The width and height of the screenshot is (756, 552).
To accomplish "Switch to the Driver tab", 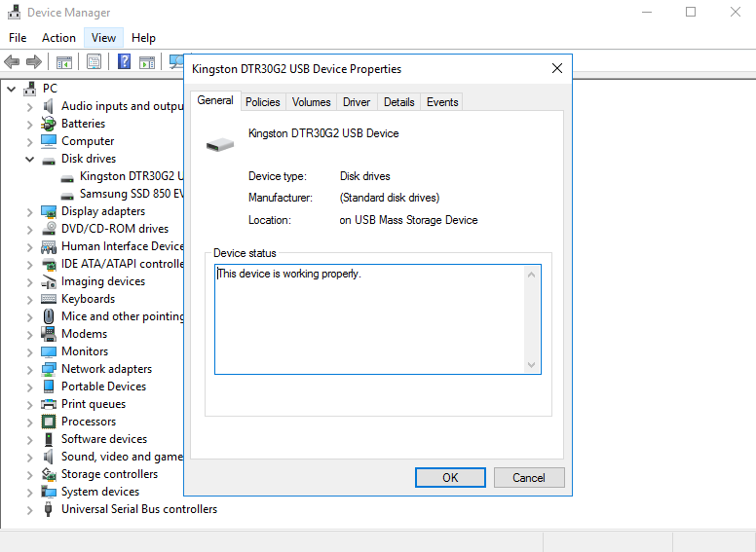I will (357, 102).
